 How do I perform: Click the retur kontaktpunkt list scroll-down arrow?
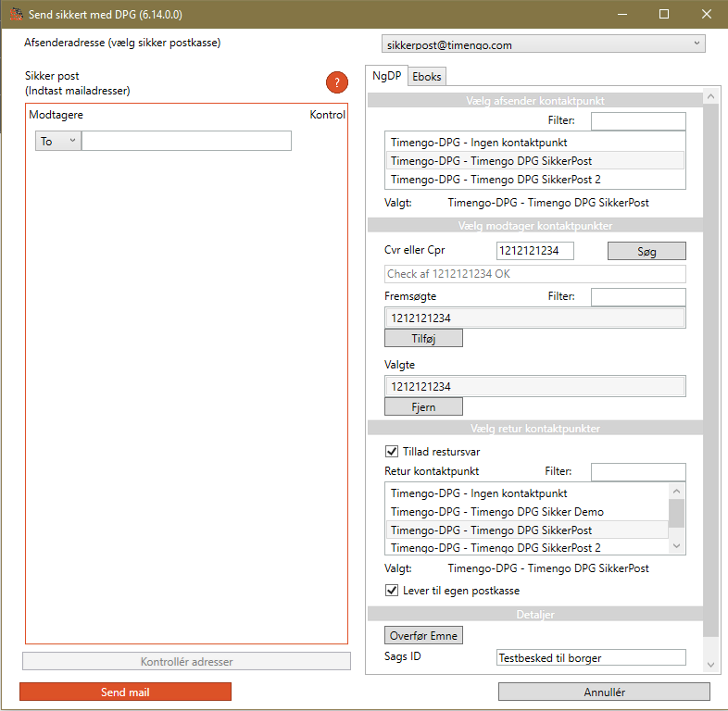676,546
